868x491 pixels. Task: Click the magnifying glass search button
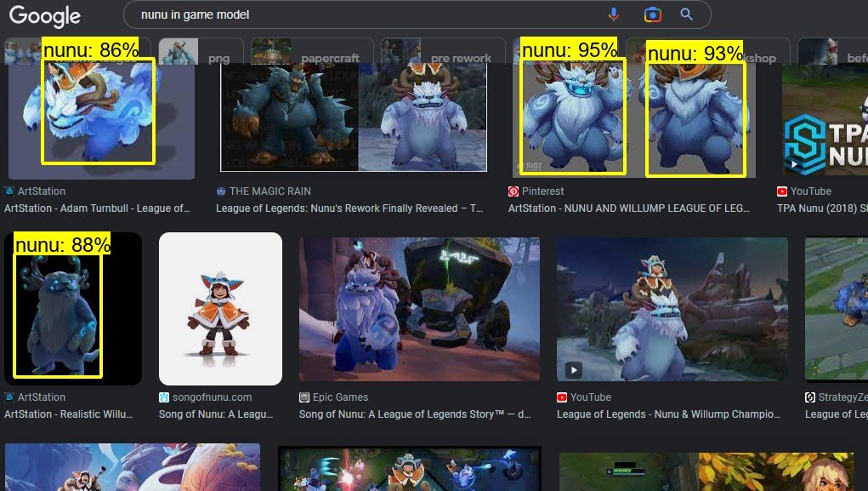686,14
